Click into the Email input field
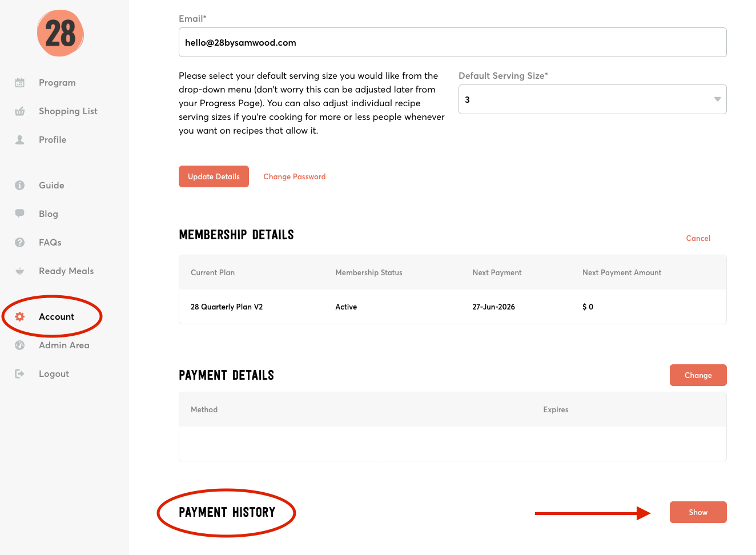The image size is (756, 555). (x=452, y=43)
